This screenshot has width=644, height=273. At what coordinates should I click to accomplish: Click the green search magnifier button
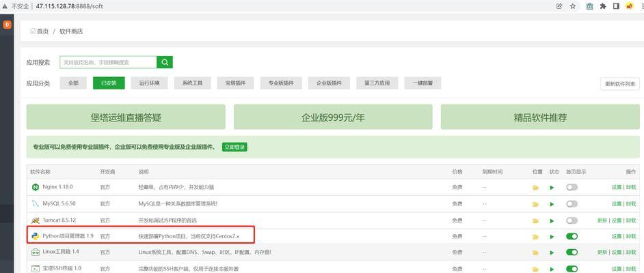pyautogui.click(x=165, y=62)
